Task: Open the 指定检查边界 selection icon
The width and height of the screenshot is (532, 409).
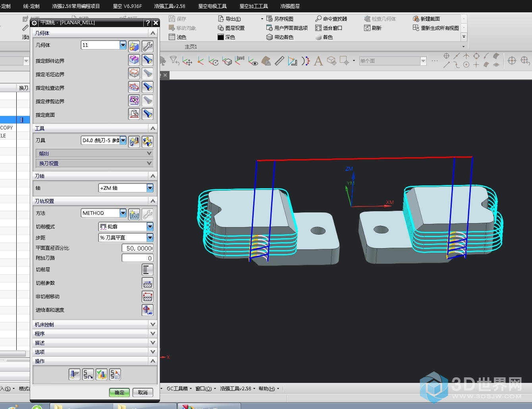Action: 134,87
